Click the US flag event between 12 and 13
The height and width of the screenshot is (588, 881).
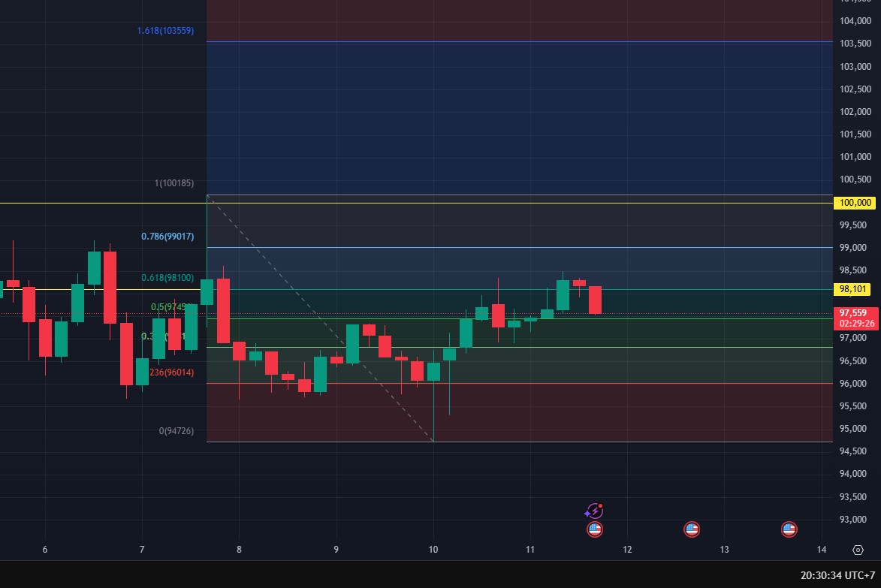point(692,529)
